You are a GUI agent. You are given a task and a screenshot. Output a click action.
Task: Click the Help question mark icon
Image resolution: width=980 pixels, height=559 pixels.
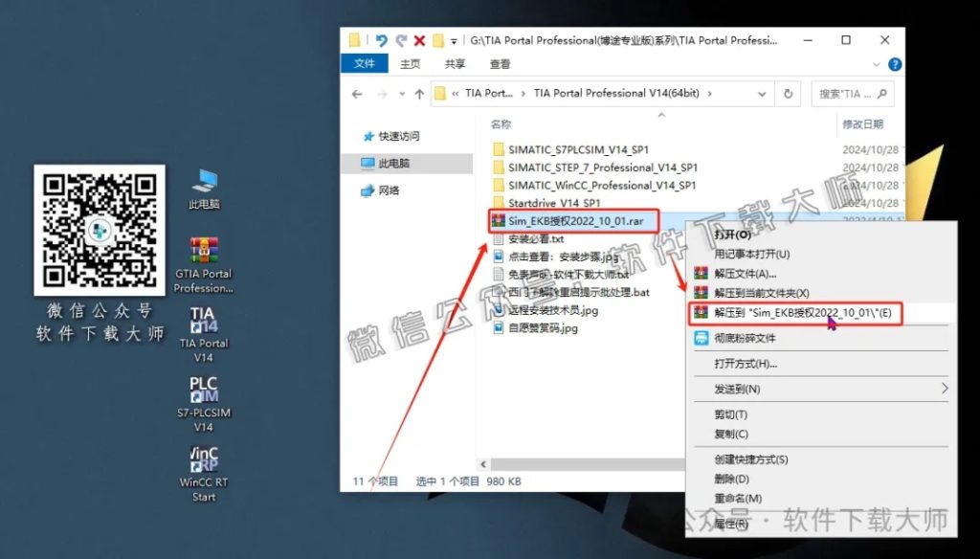click(894, 64)
